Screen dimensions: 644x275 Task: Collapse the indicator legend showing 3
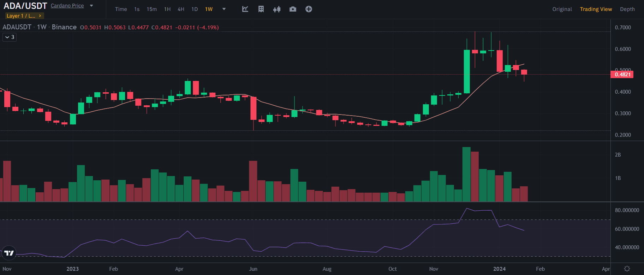pos(10,37)
